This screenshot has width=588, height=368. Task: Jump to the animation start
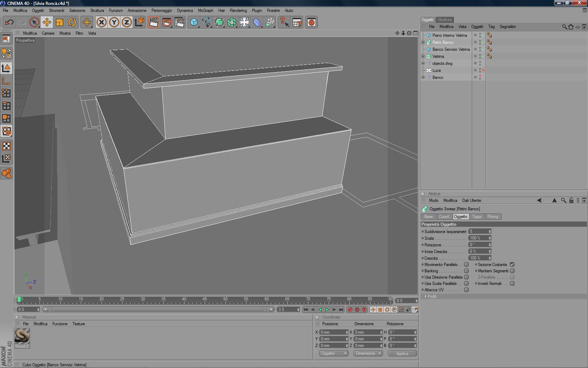pyautogui.click(x=306, y=309)
